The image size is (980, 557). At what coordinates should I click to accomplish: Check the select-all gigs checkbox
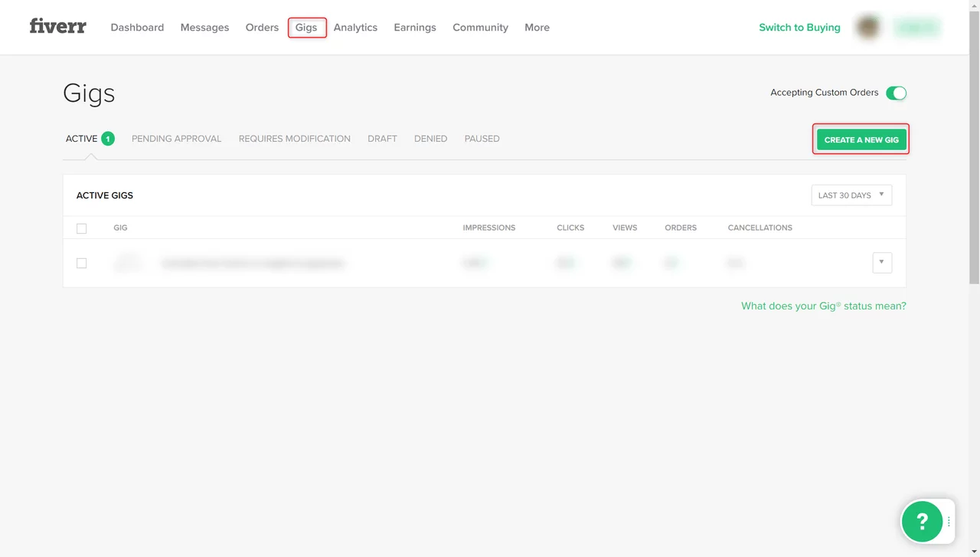point(82,228)
